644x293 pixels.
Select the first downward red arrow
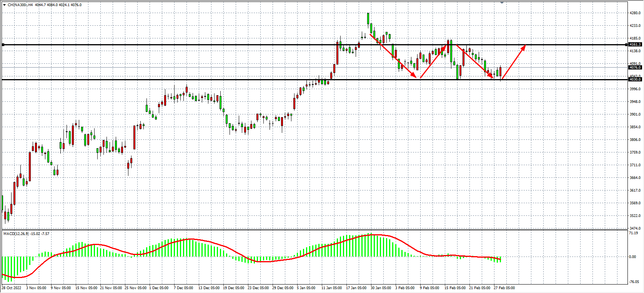point(393,56)
